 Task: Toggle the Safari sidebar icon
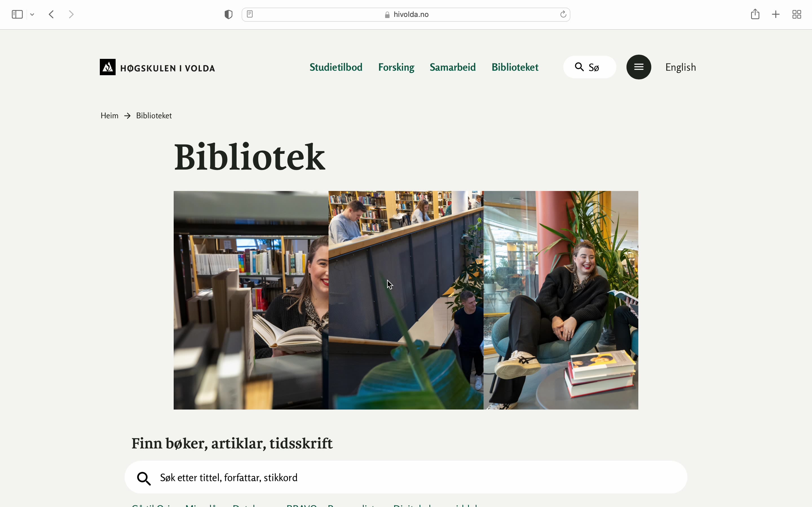pos(17,14)
